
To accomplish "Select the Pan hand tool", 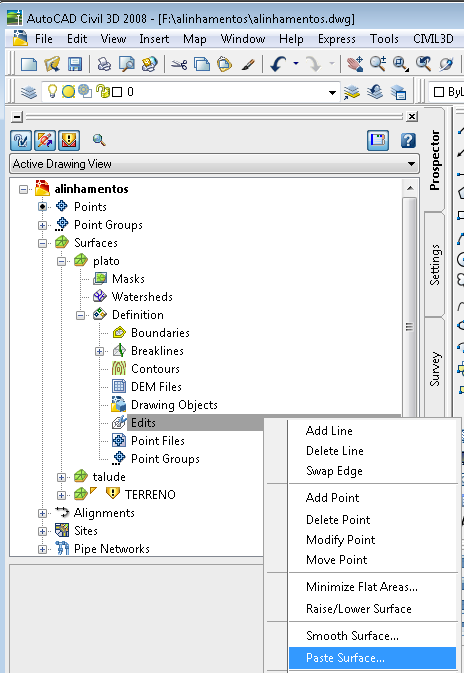I will [x=355, y=64].
